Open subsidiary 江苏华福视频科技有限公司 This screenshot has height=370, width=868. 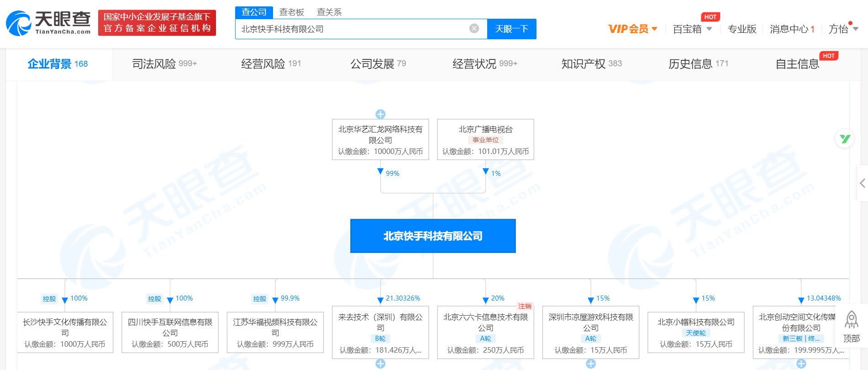(275, 333)
